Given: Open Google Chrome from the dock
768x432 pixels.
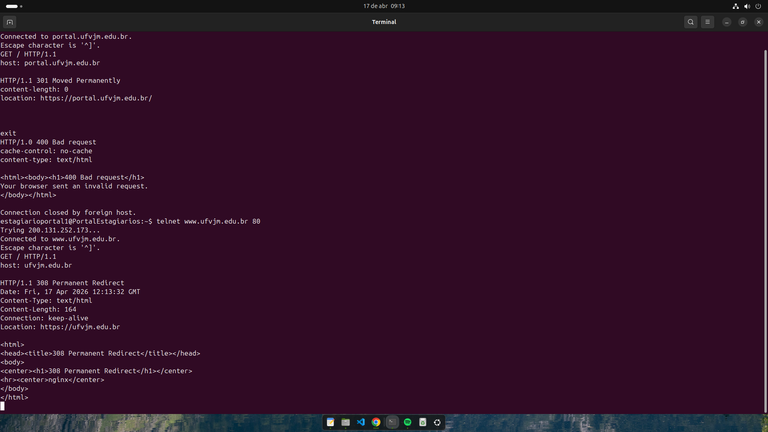Looking at the screenshot, I should (376, 422).
